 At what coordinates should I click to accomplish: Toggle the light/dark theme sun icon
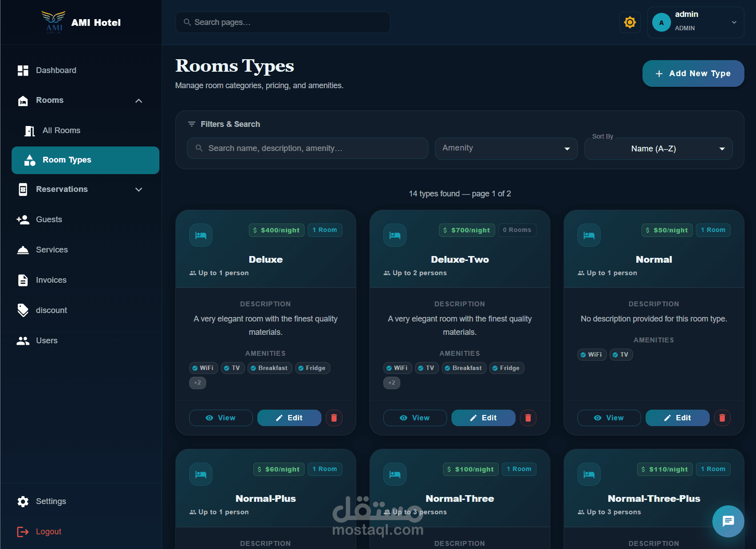point(630,22)
